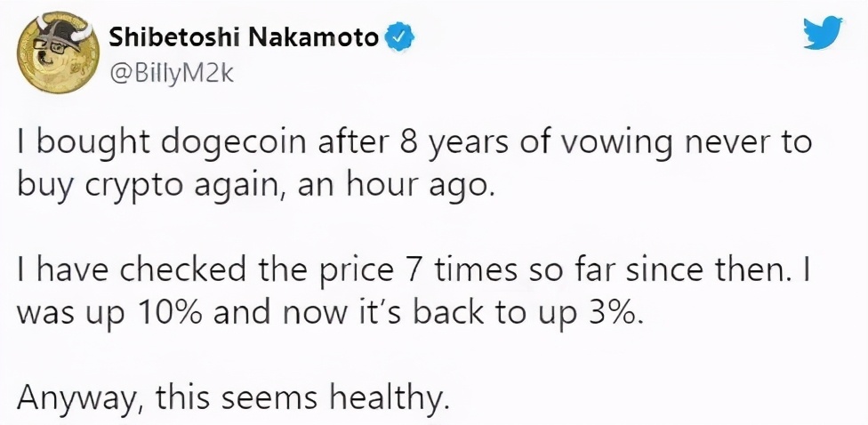Image resolution: width=868 pixels, height=425 pixels.
Task: Click the "an hour ago" phrase
Action: (x=399, y=186)
